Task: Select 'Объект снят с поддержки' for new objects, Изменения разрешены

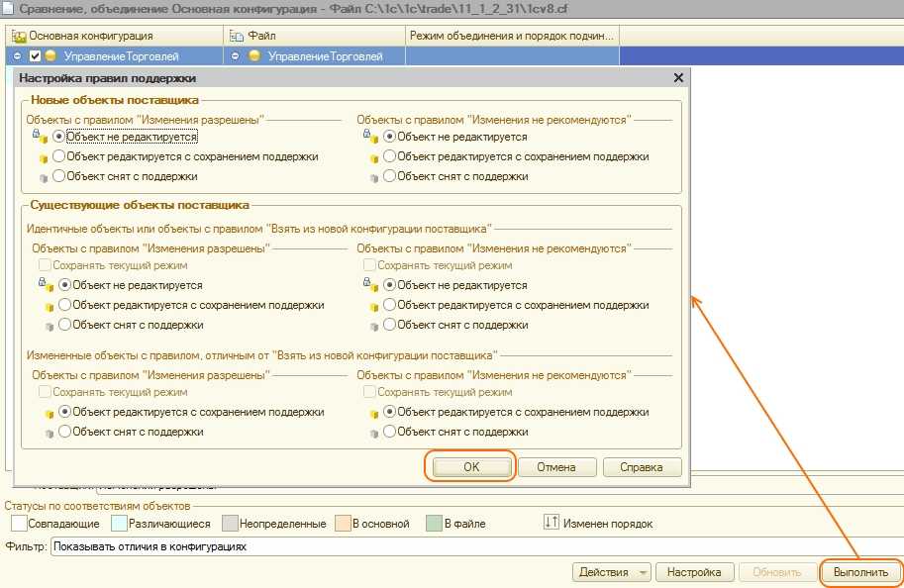Action: pyautogui.click(x=59, y=176)
